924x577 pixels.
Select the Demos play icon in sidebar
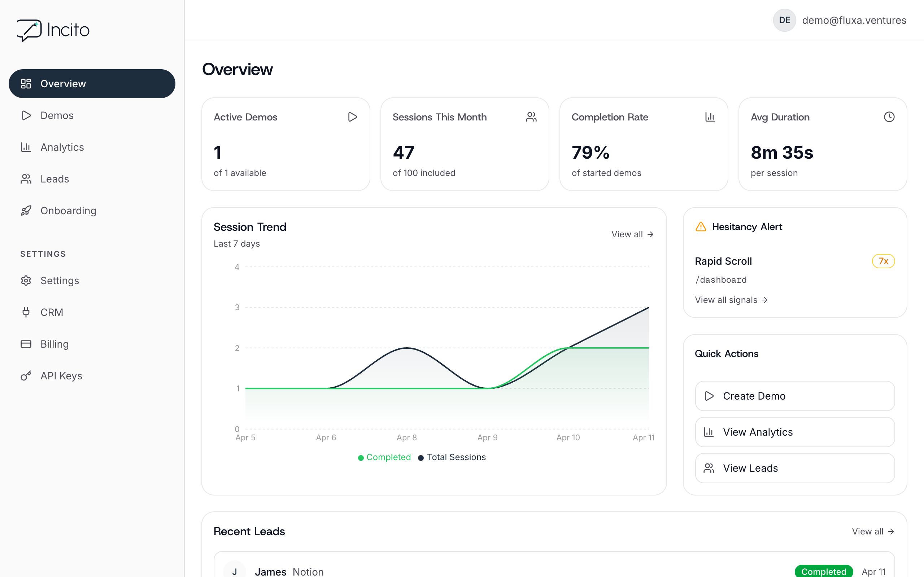pyautogui.click(x=26, y=115)
